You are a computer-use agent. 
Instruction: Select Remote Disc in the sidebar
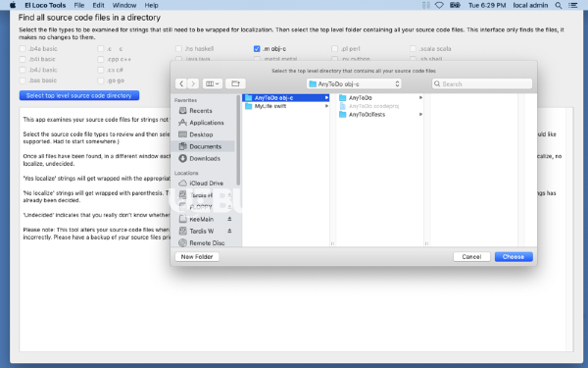207,243
